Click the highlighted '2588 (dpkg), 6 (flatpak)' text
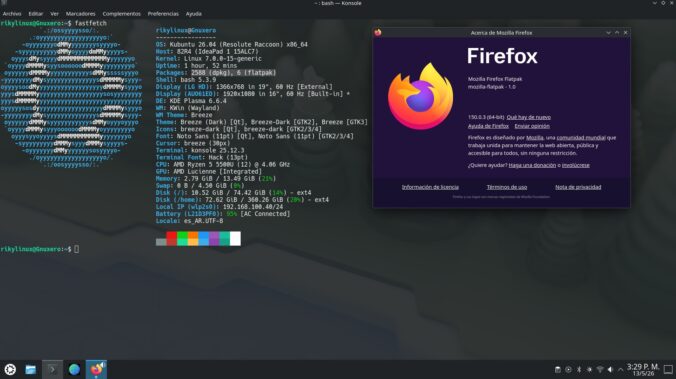 coord(233,73)
